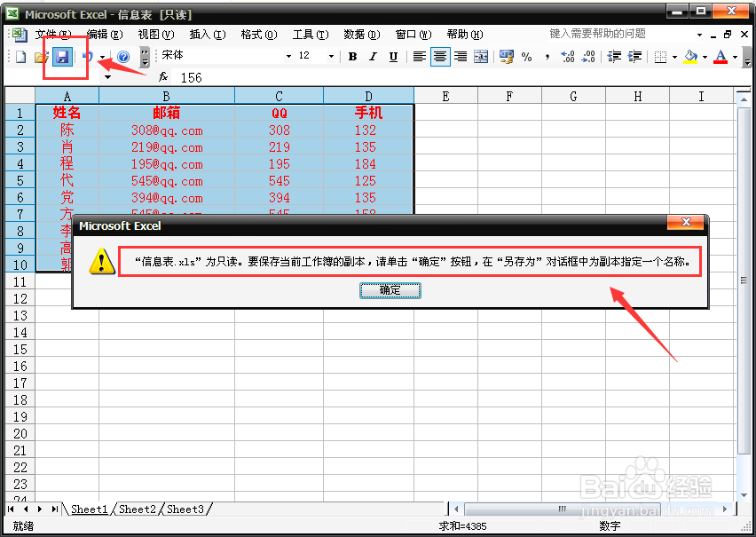Viewport: 756px width, 537px height.
Task: Jump to last sheet tab arrow
Action: coord(54,509)
